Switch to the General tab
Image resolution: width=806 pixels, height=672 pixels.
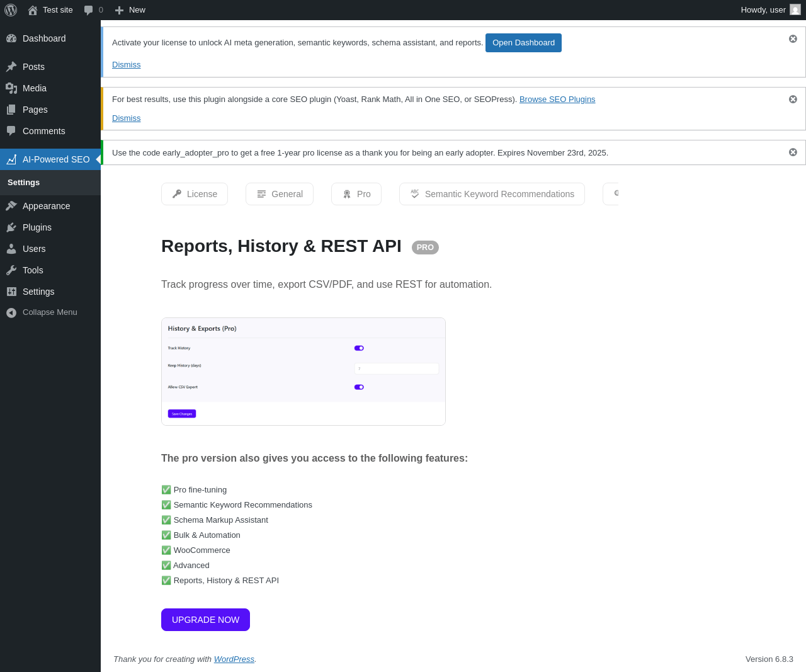(280, 194)
